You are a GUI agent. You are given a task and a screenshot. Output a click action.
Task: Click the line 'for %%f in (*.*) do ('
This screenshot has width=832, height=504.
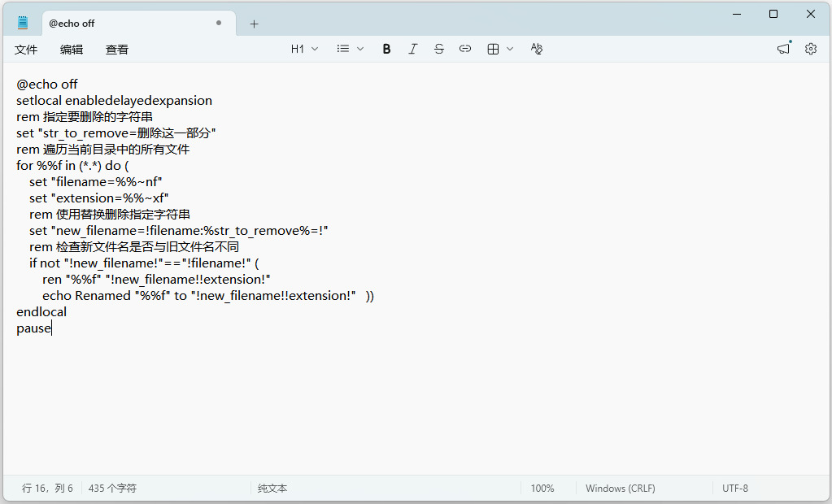(72, 166)
